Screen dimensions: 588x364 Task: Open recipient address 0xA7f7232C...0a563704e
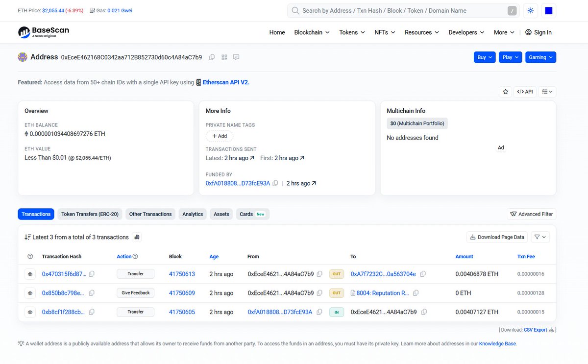point(383,274)
